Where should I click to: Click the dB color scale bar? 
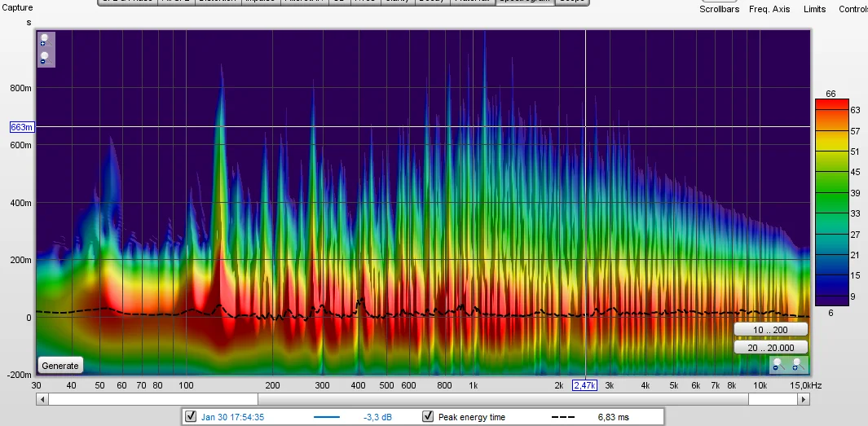pyautogui.click(x=831, y=202)
